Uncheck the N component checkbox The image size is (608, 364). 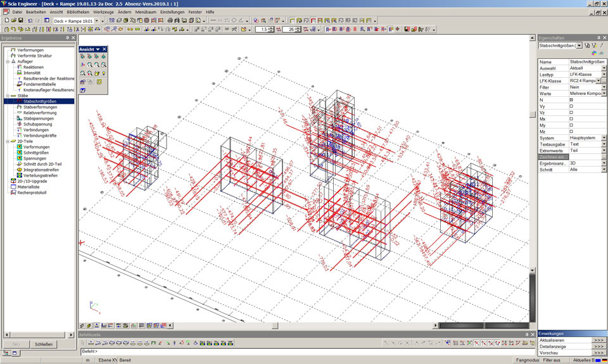571,99
